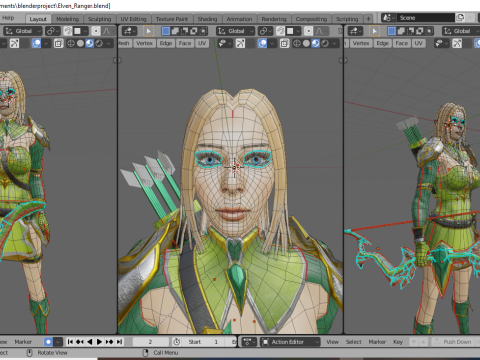Viewport: 480px width, 360px height.
Task: Open pivot point dropdown in left viewport
Action: click(53, 31)
